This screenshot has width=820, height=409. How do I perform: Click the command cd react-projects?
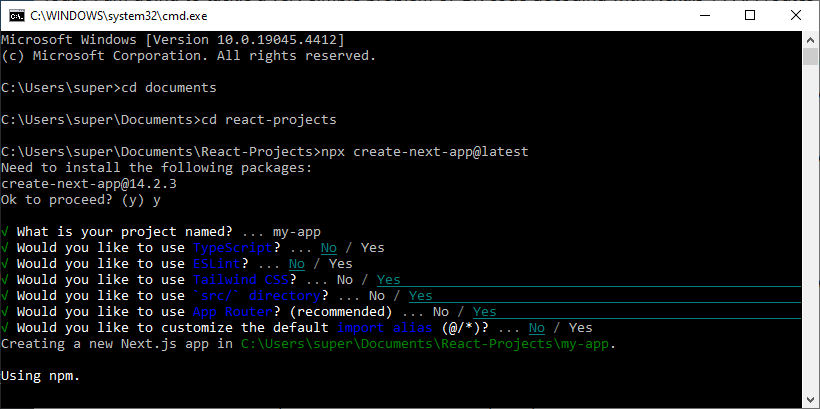269,120
